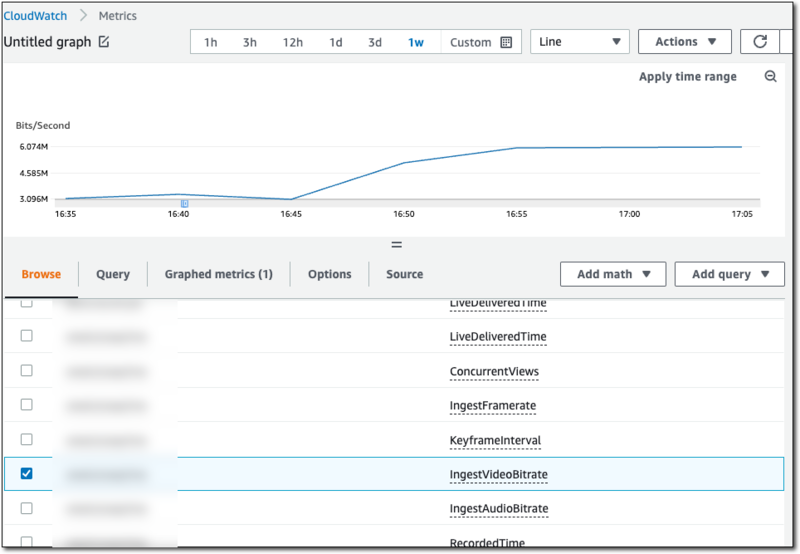This screenshot has height=554, width=800.
Task: Switch to the Source tab
Action: pos(404,274)
